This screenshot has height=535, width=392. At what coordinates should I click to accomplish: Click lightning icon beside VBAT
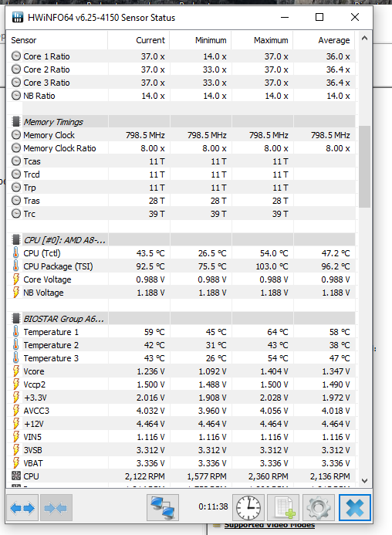tap(15, 463)
